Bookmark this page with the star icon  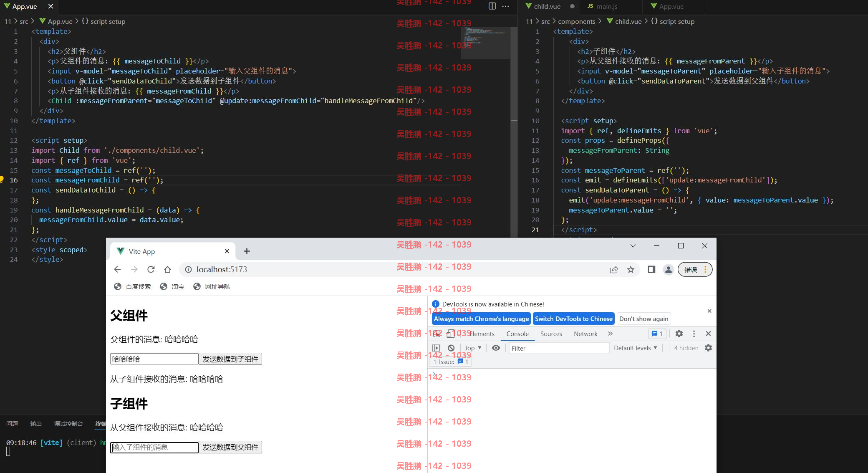pyautogui.click(x=631, y=270)
